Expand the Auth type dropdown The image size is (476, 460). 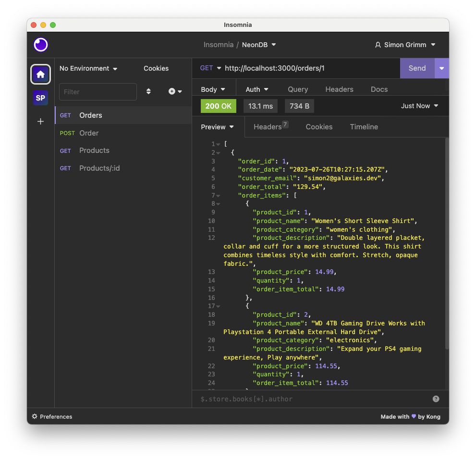pyautogui.click(x=257, y=89)
